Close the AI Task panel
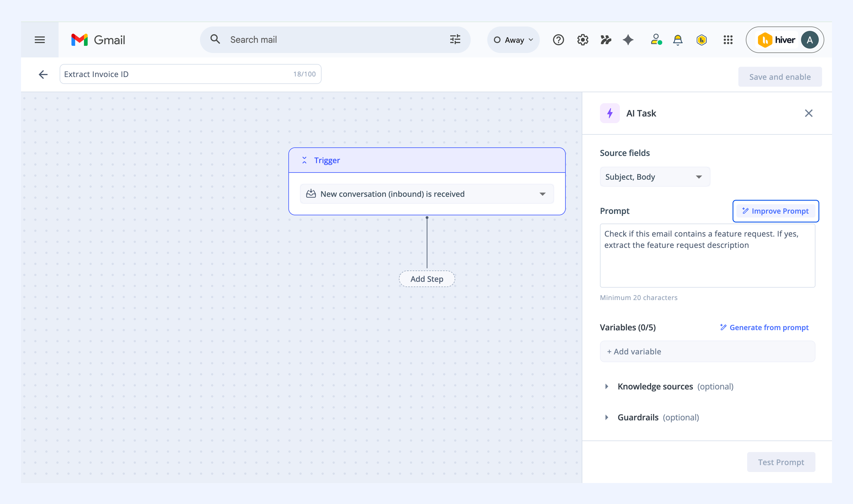 (x=809, y=113)
